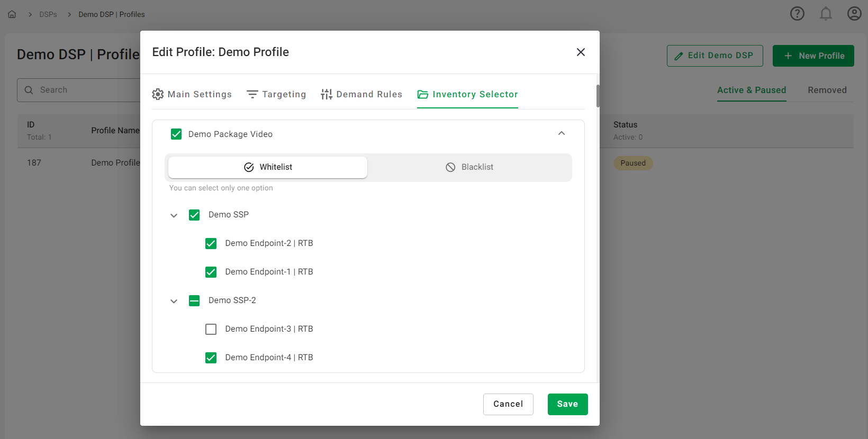Uncheck Demo Endpoint-4 | RTB checkbox

click(211, 358)
